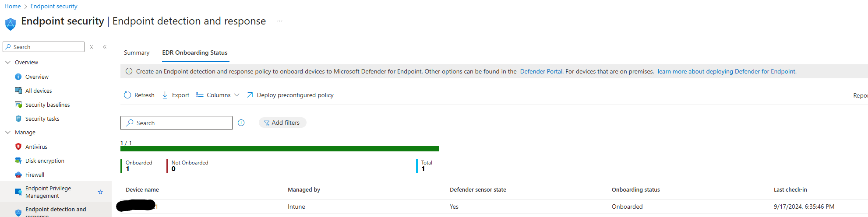
Task: Go to Home breadcrumb link
Action: coord(13,6)
